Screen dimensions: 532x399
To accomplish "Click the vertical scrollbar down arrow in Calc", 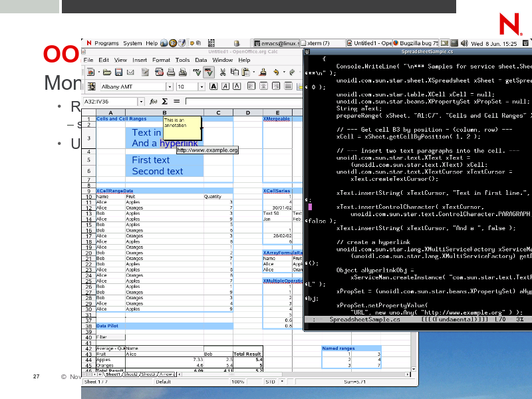I will 414,369.
